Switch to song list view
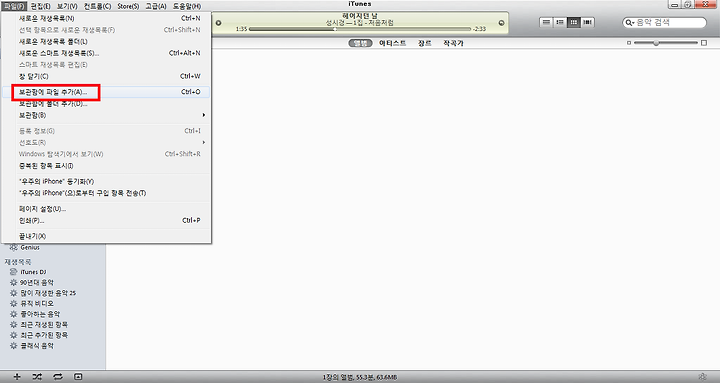This screenshot has width=720, height=383. point(546,22)
